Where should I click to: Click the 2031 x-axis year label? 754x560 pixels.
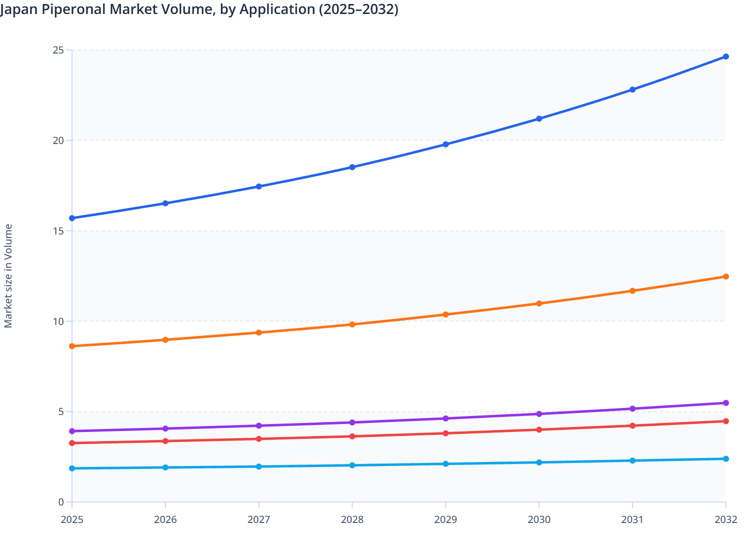(632, 520)
